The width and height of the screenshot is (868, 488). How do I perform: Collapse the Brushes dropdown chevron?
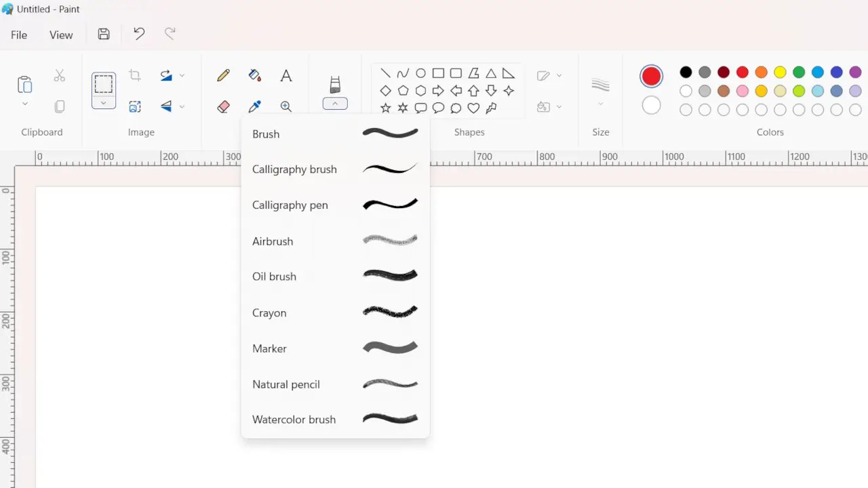pyautogui.click(x=335, y=104)
